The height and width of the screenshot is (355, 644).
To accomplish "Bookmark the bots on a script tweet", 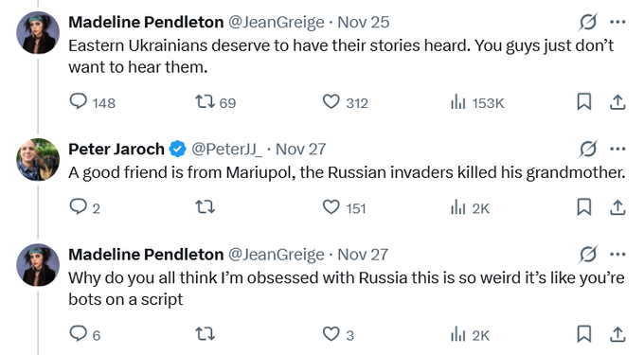I will coord(584,334).
